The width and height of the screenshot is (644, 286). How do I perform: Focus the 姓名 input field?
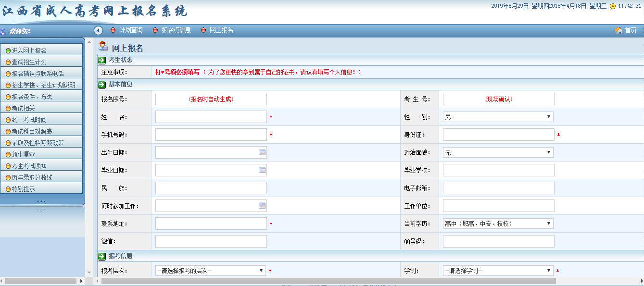[211, 117]
